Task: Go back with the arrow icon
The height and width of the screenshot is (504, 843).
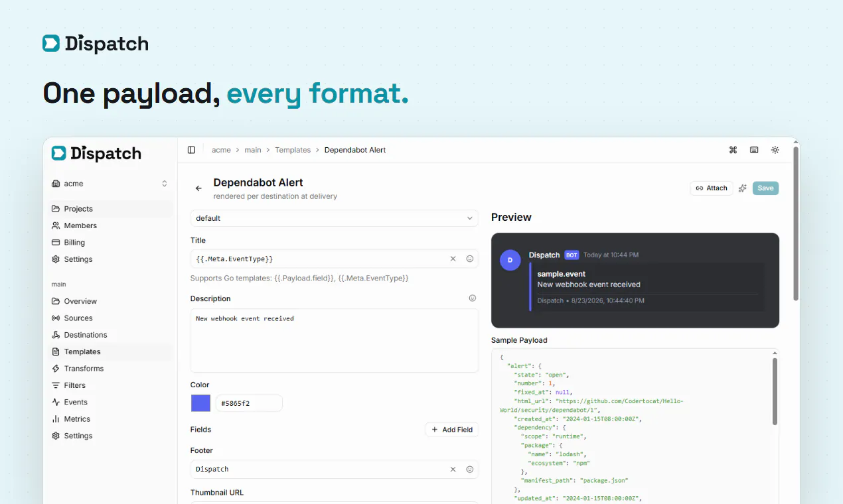Action: (x=198, y=188)
